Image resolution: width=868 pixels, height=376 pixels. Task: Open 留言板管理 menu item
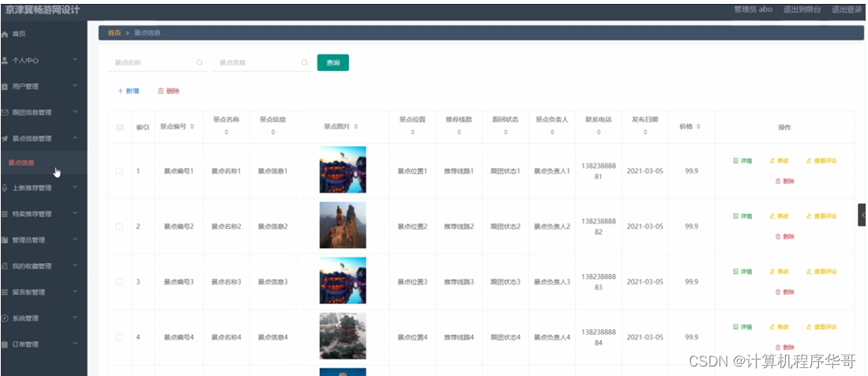point(43,291)
